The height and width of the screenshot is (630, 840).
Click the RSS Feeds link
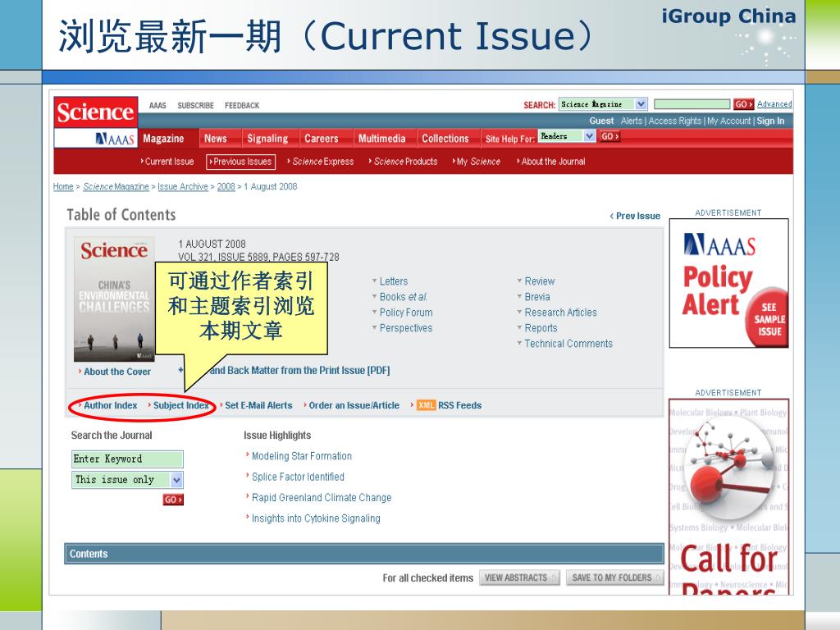tap(459, 405)
